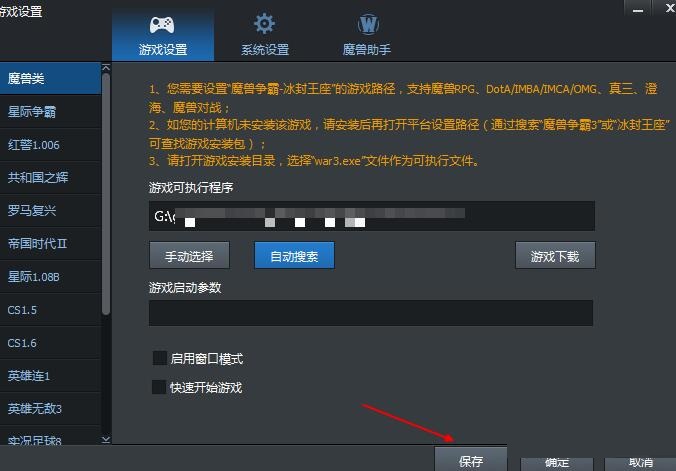Click the sidebar scrollbar thumb
The width and height of the screenshot is (676, 471).
click(106, 194)
